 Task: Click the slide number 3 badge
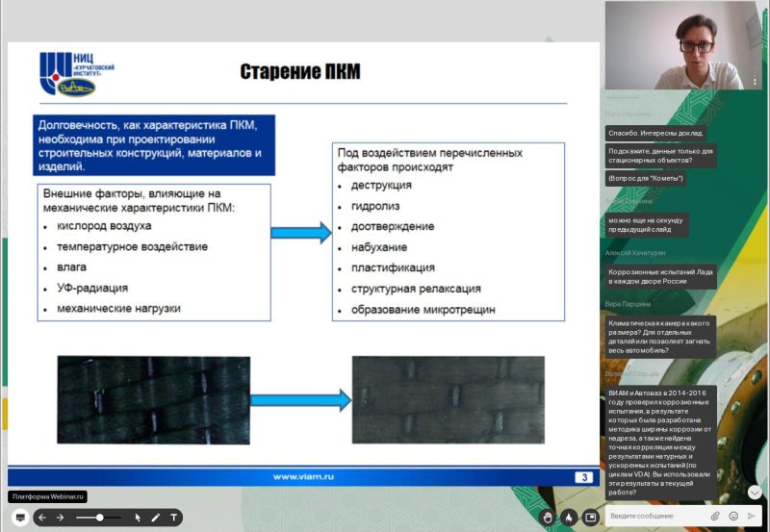[x=584, y=477]
